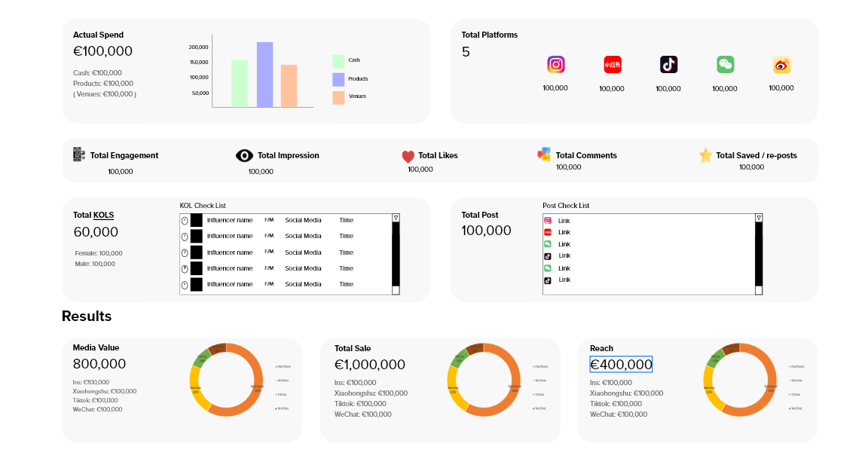The width and height of the screenshot is (868, 465).
Task: Click the Instagram platform icon
Action: [x=556, y=65]
